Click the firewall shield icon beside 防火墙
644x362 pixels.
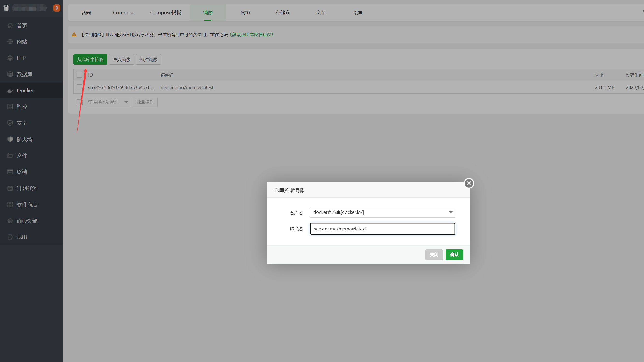(10, 139)
